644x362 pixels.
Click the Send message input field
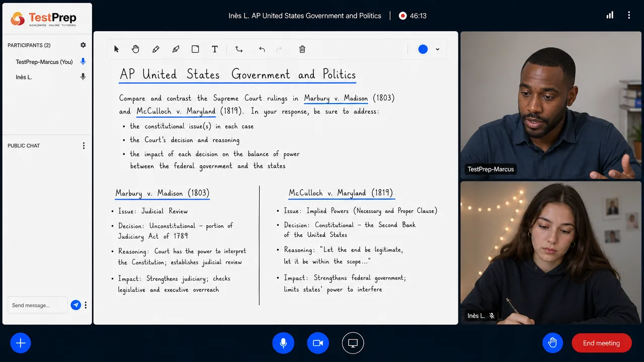tap(38, 305)
